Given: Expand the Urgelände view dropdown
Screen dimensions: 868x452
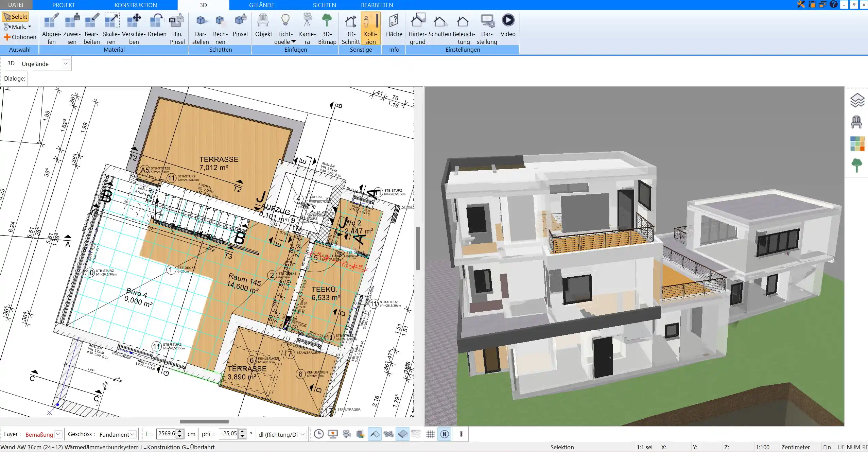Looking at the screenshot, I should pyautogui.click(x=66, y=64).
